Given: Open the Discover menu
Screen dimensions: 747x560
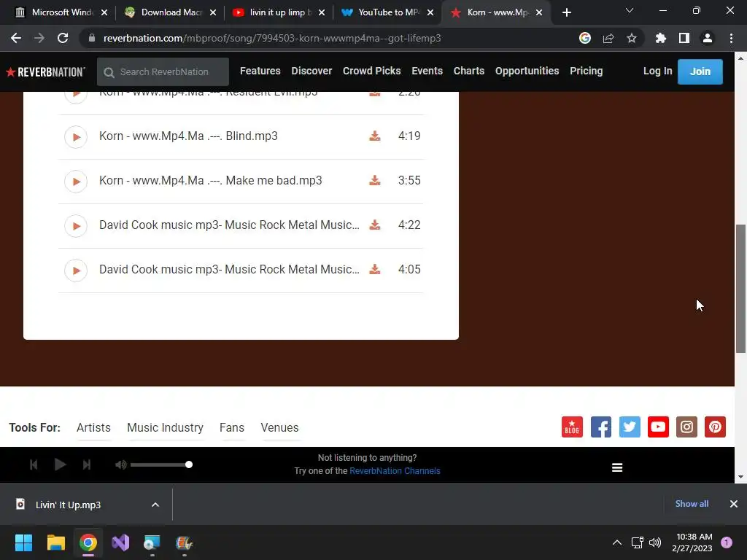Looking at the screenshot, I should tap(311, 71).
